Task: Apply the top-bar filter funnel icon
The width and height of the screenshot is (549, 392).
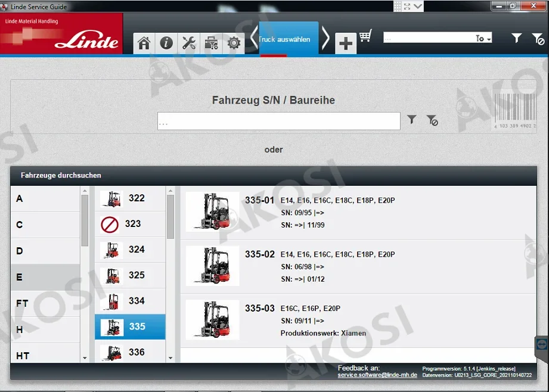Action: click(x=516, y=38)
